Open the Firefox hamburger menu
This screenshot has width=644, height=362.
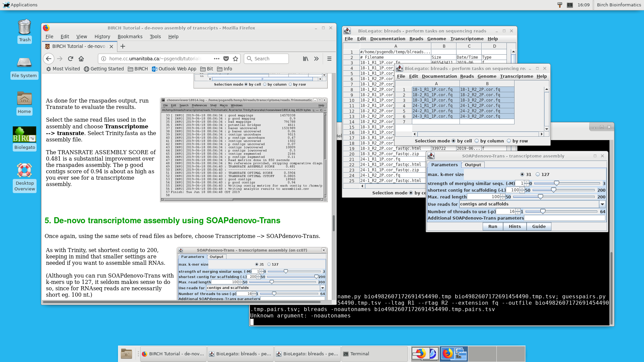(329, 59)
